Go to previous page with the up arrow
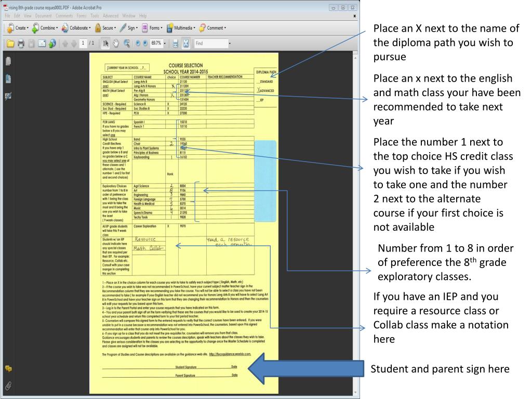This screenshot has height=399, width=532. pos(65,44)
